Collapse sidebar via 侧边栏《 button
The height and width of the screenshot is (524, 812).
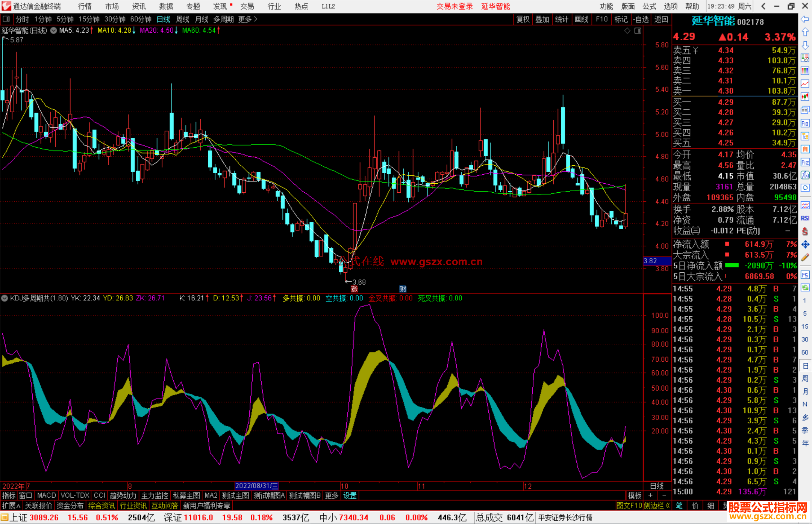click(657, 506)
